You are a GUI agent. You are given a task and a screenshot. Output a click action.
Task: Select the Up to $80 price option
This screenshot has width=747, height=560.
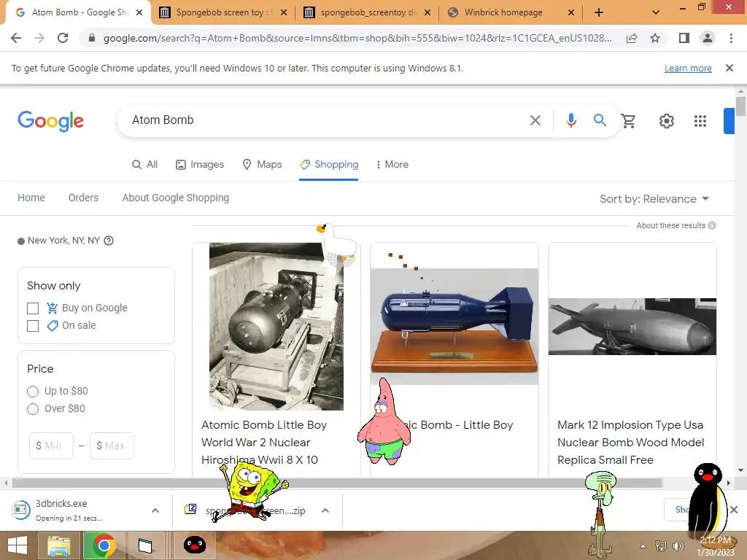(x=33, y=392)
